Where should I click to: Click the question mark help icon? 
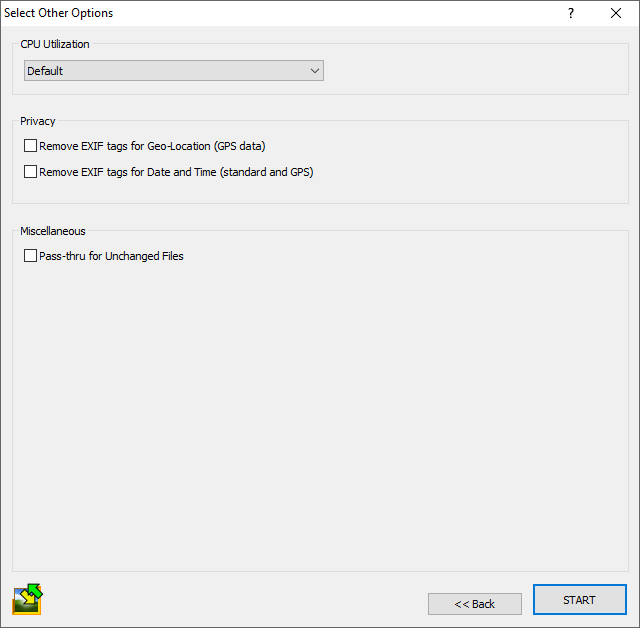[x=571, y=13]
